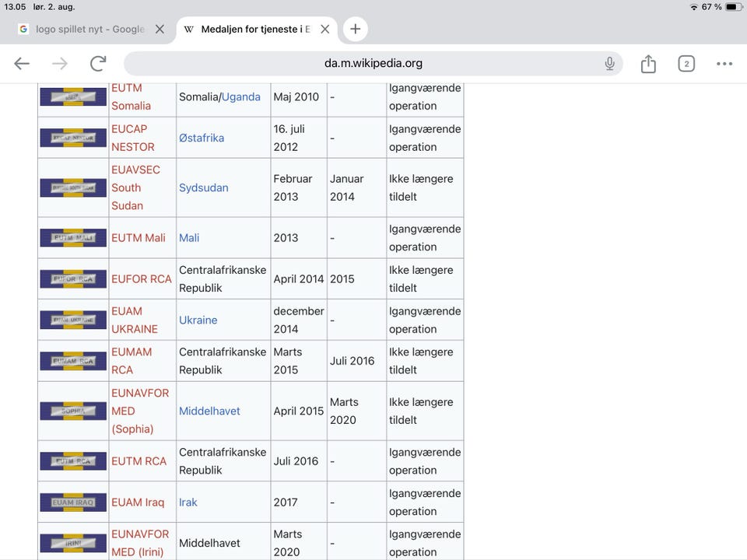This screenshot has height=560, width=747.
Task: Follow the blue Mali country link
Action: (x=189, y=238)
